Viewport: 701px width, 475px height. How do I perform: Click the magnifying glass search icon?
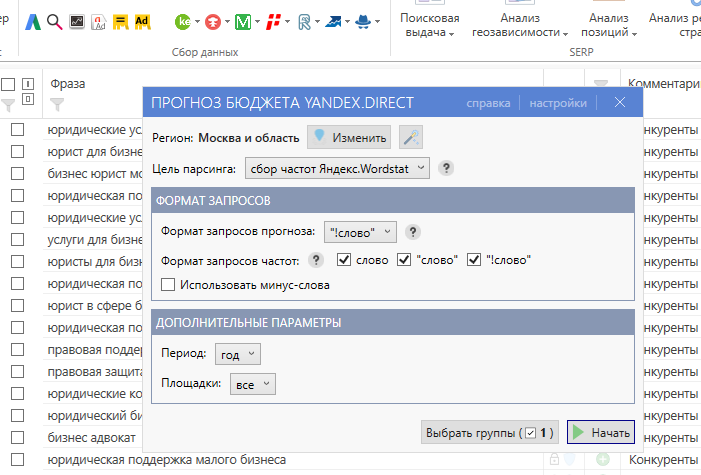55,22
